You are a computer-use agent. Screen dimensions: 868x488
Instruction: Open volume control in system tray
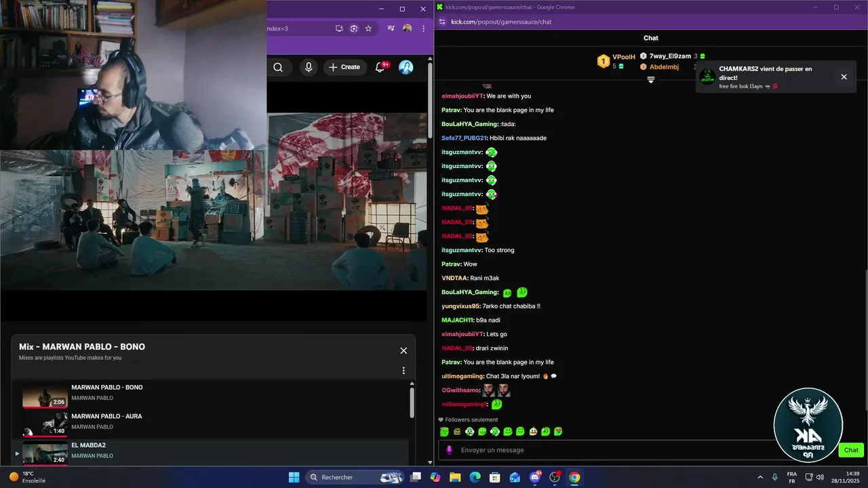tap(820, 477)
